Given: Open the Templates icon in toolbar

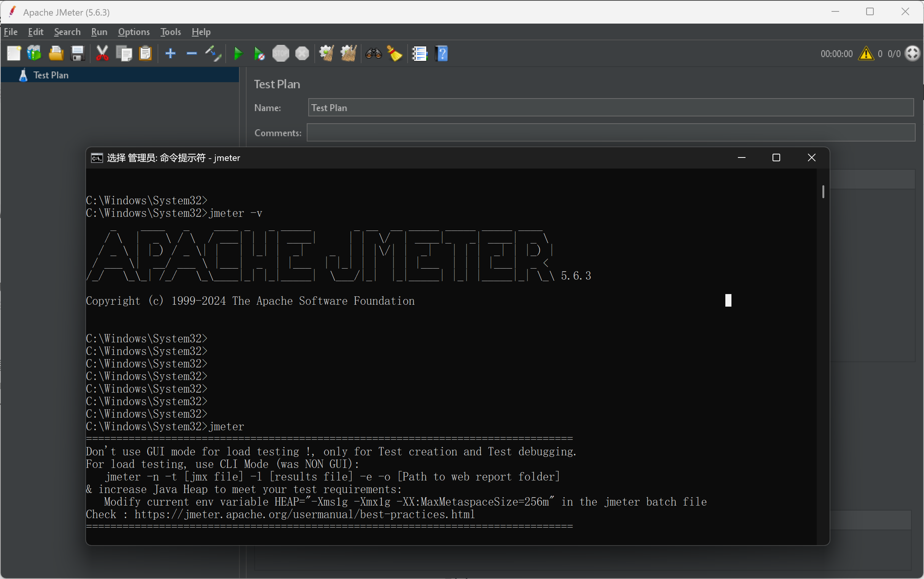Looking at the screenshot, I should [x=35, y=54].
